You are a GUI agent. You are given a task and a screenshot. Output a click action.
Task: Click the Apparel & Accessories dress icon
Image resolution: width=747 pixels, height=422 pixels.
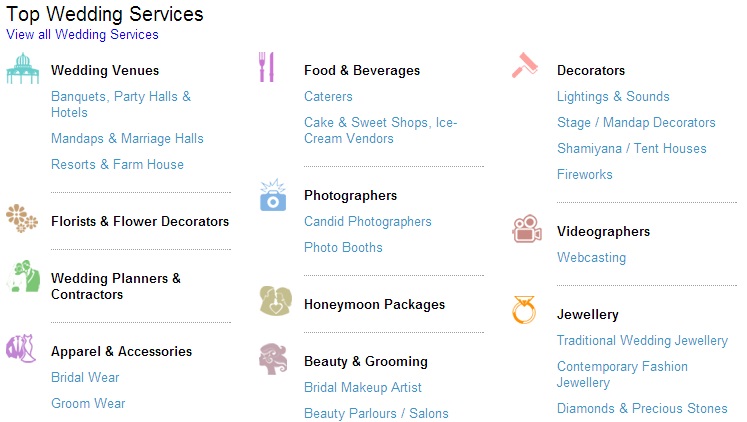point(21,348)
